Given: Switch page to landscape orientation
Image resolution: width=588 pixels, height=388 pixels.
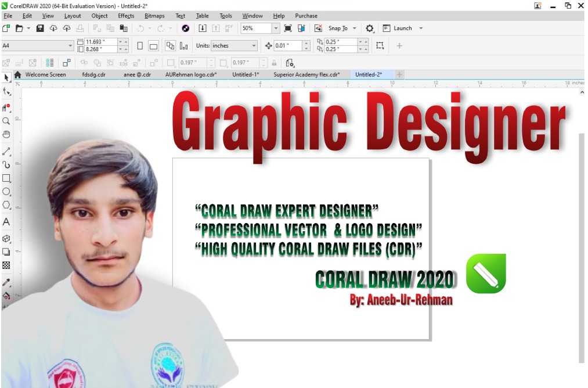Looking at the screenshot, I should coord(153,45).
